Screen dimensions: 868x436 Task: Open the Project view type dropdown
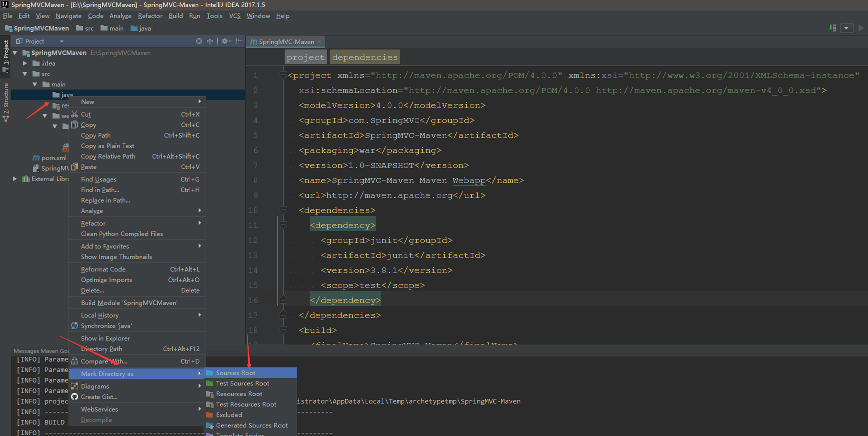pyautogui.click(x=62, y=41)
